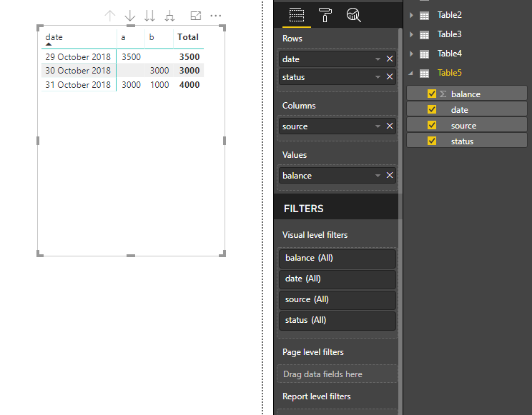The height and width of the screenshot is (415, 532).
Task: Select Table5 label in Fields pane
Action: [x=449, y=73]
